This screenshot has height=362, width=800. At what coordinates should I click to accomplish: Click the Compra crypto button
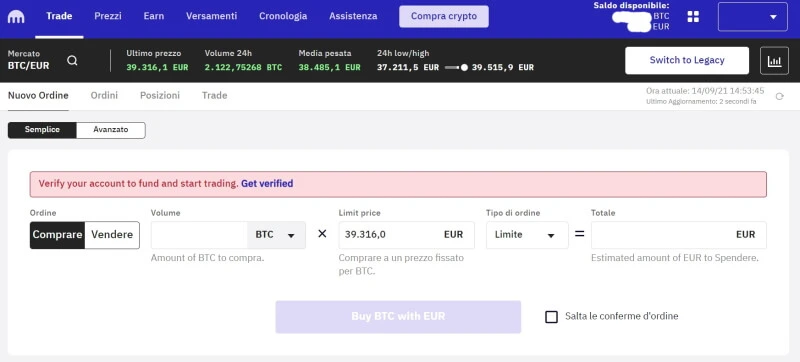(x=444, y=16)
